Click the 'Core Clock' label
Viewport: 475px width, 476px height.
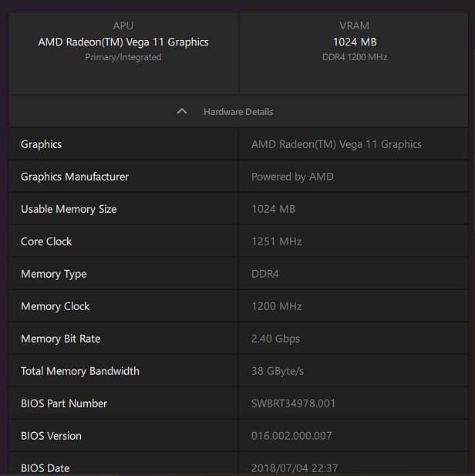pos(46,241)
